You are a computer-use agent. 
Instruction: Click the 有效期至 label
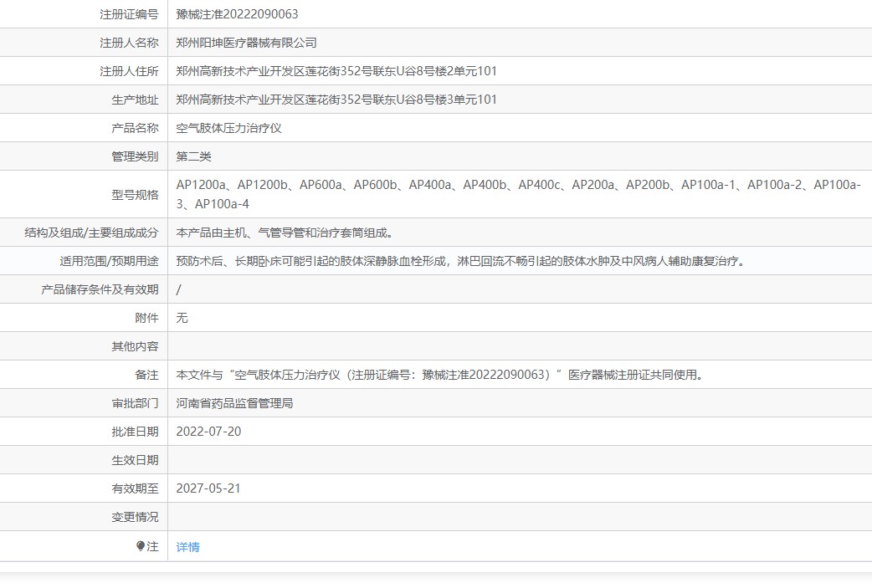click(x=135, y=488)
